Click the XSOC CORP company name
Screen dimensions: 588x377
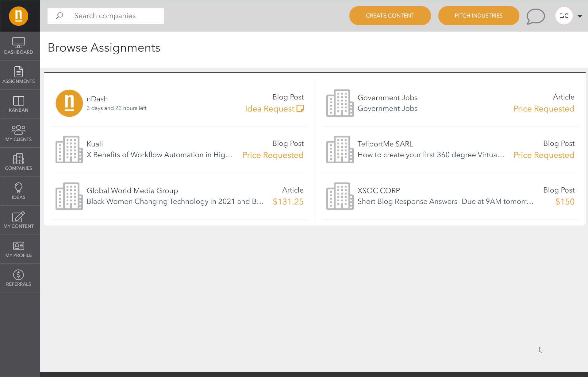(x=379, y=191)
